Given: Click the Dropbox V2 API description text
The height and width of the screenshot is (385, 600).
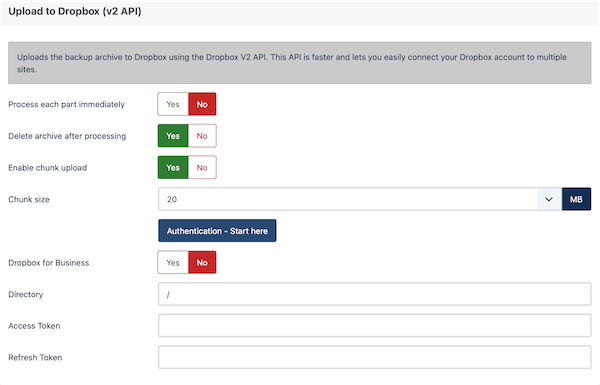Looking at the screenshot, I should [292, 63].
